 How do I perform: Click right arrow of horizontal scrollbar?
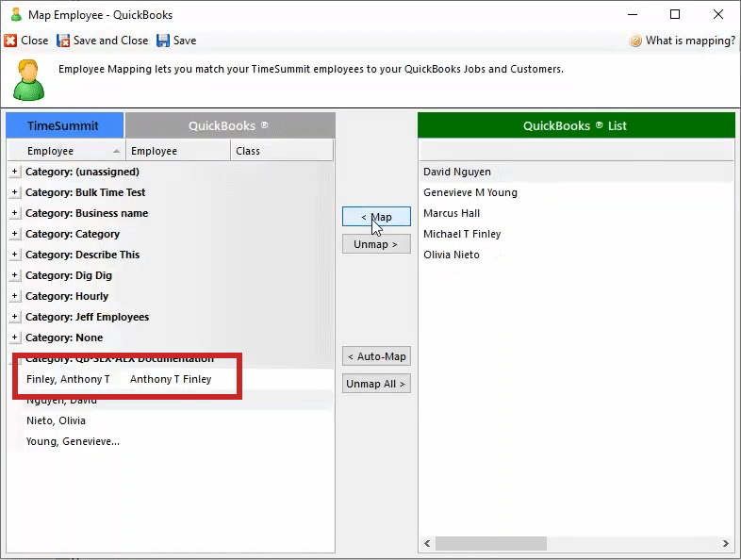coord(725,543)
